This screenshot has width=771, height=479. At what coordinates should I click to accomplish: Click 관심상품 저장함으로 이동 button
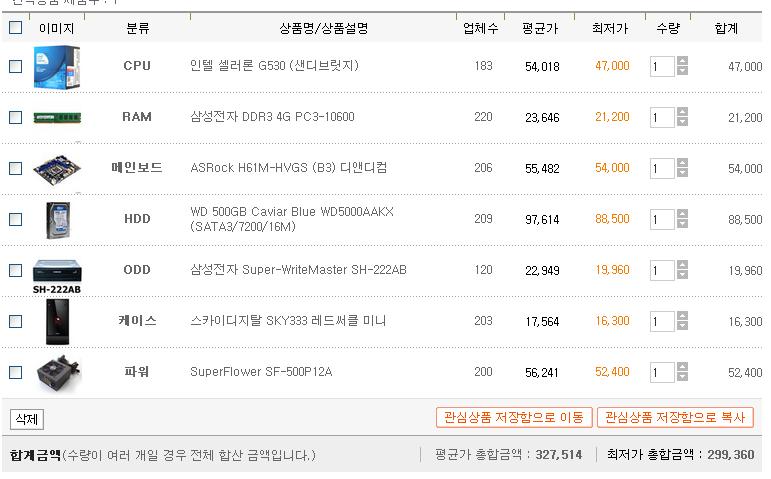[514, 418]
